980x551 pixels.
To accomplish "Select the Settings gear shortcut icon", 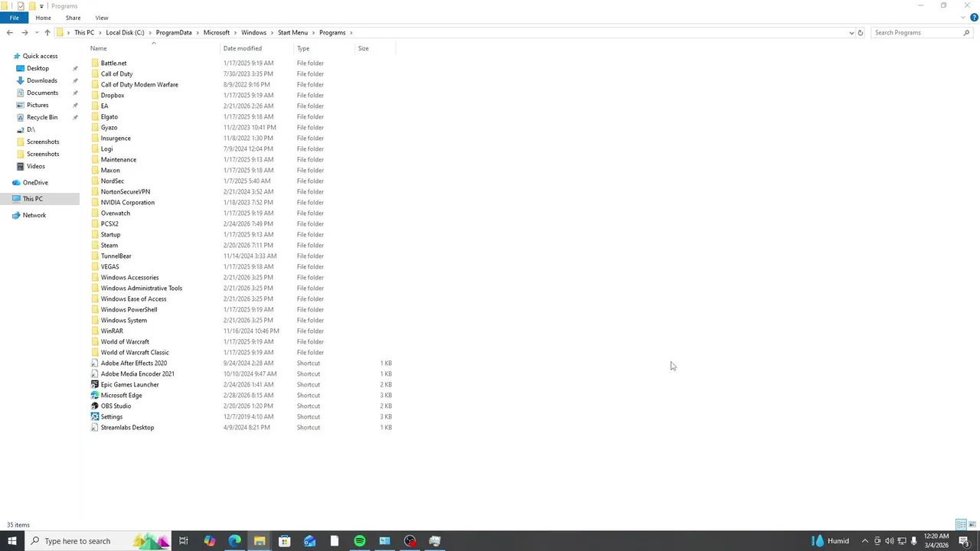I will [95, 416].
